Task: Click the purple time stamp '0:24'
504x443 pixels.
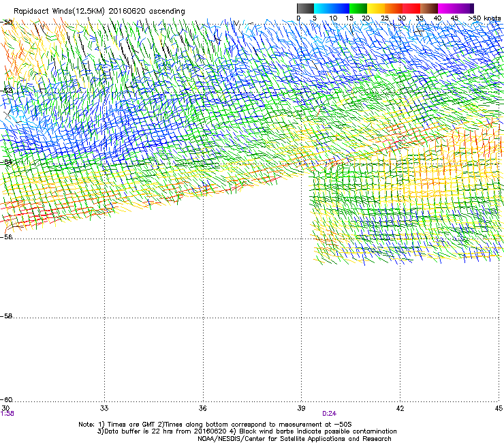Action: click(329, 414)
